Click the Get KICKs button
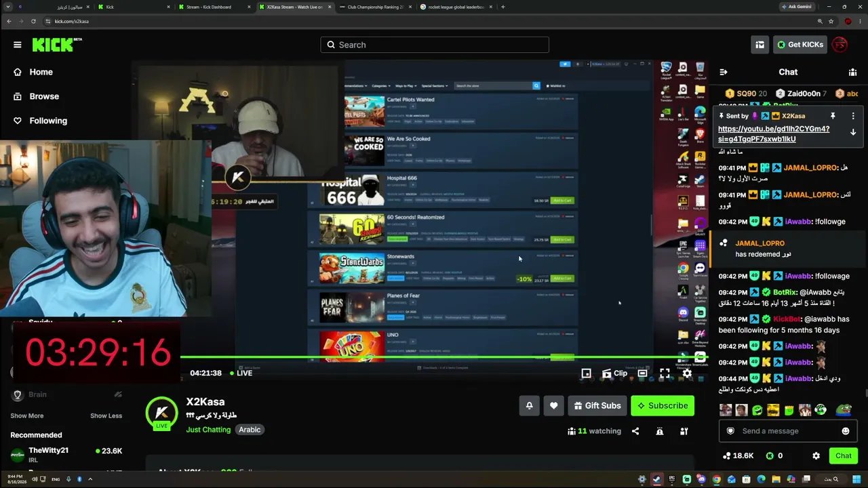The height and width of the screenshot is (488, 868). 800,45
